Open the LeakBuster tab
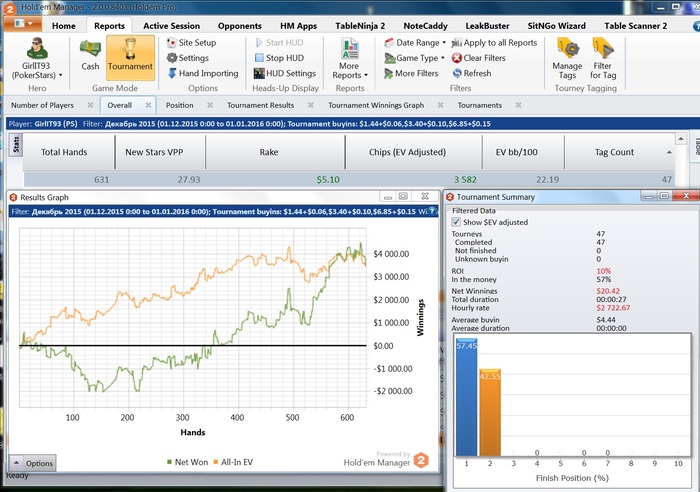This screenshot has height=492, width=700. pyautogui.click(x=487, y=26)
